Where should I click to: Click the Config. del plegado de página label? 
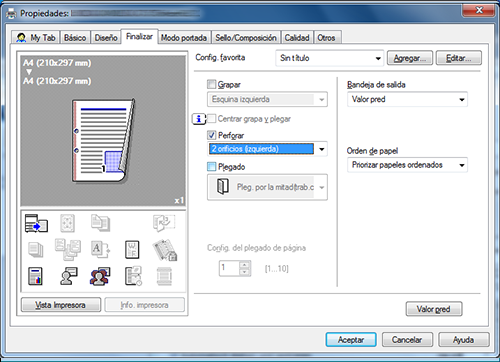(x=256, y=248)
